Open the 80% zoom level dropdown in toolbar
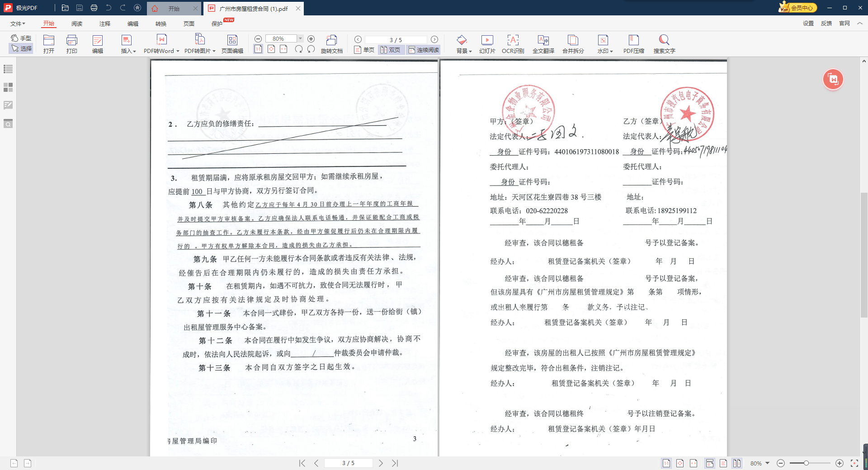This screenshot has width=868, height=470. pos(301,39)
